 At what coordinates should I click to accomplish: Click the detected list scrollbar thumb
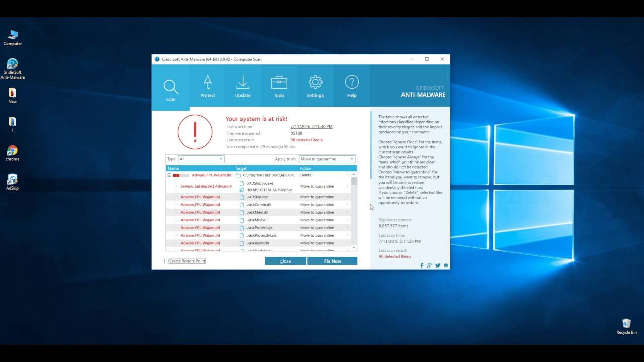click(x=354, y=182)
